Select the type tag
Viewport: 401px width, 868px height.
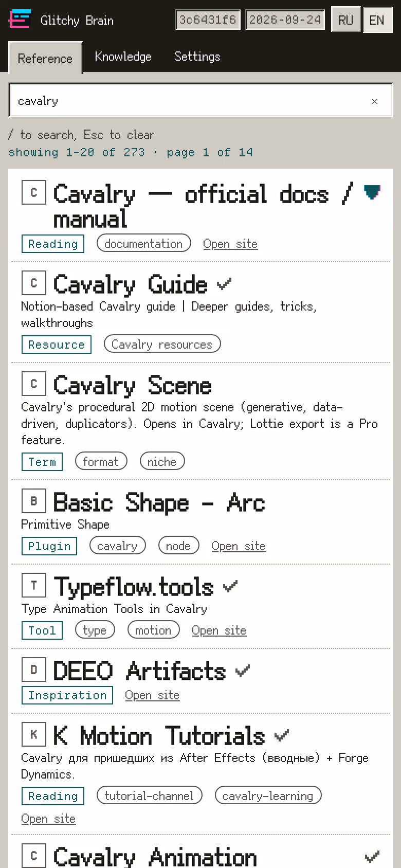pyautogui.click(x=95, y=630)
